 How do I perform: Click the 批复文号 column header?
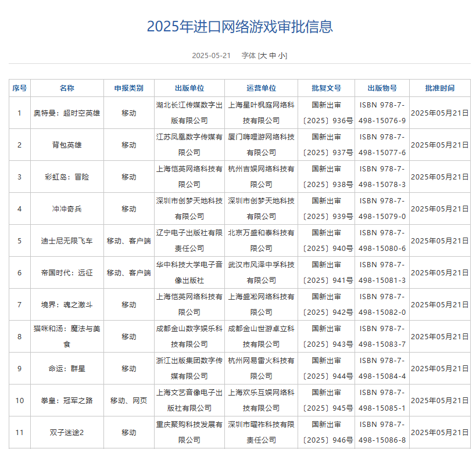(326, 88)
